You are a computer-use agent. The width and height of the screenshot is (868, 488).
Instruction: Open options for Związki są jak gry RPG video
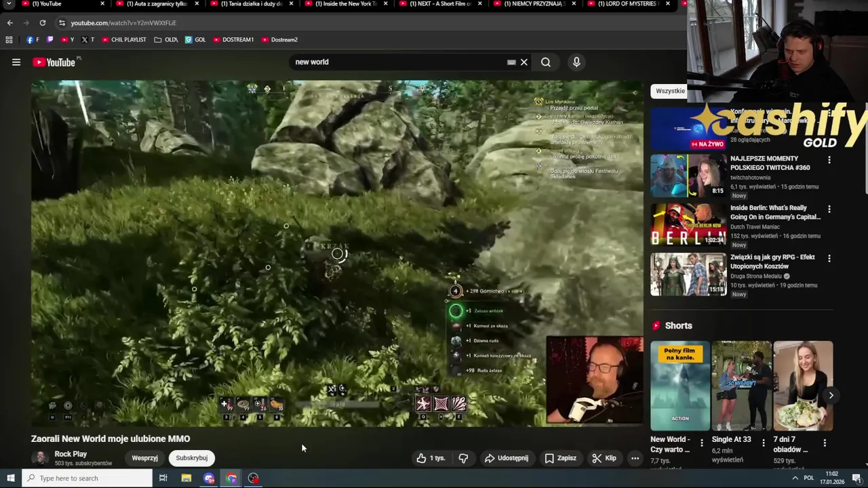[829, 258]
